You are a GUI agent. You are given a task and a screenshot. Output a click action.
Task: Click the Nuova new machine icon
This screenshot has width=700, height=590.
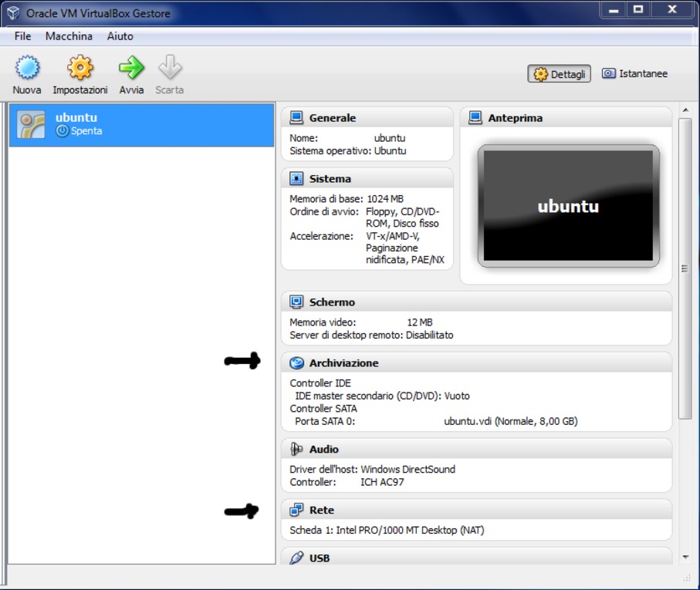pos(26,69)
